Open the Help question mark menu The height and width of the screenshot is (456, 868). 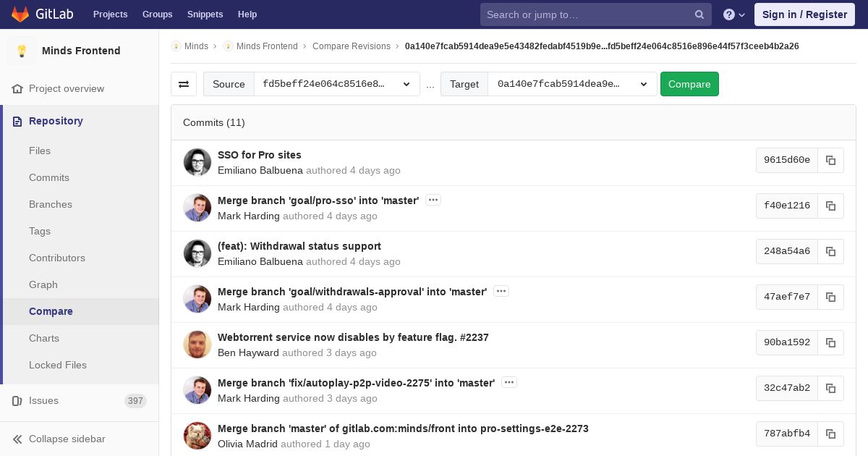click(734, 14)
